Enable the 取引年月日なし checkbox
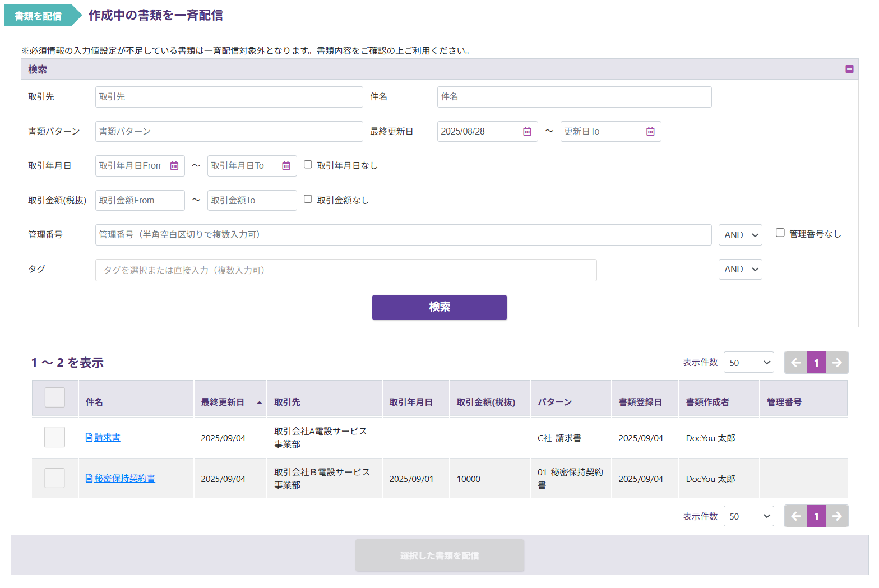879x588 pixels. point(308,165)
